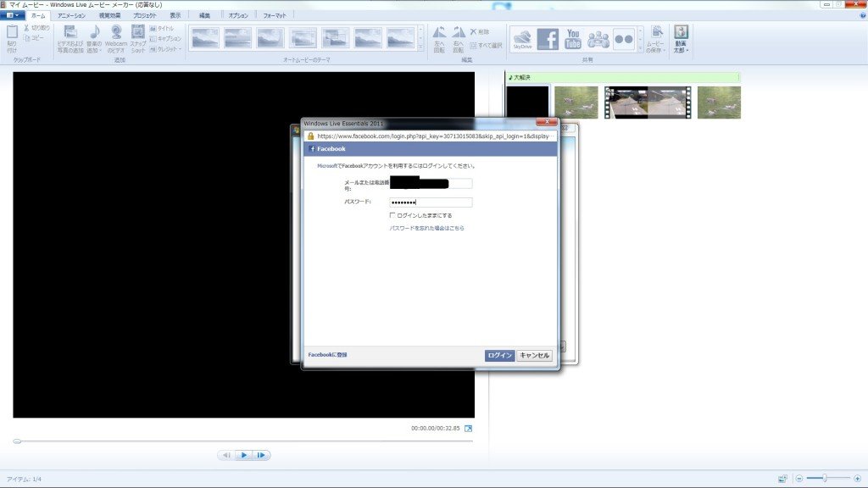Open Movie Maker help icon

[x=863, y=15]
